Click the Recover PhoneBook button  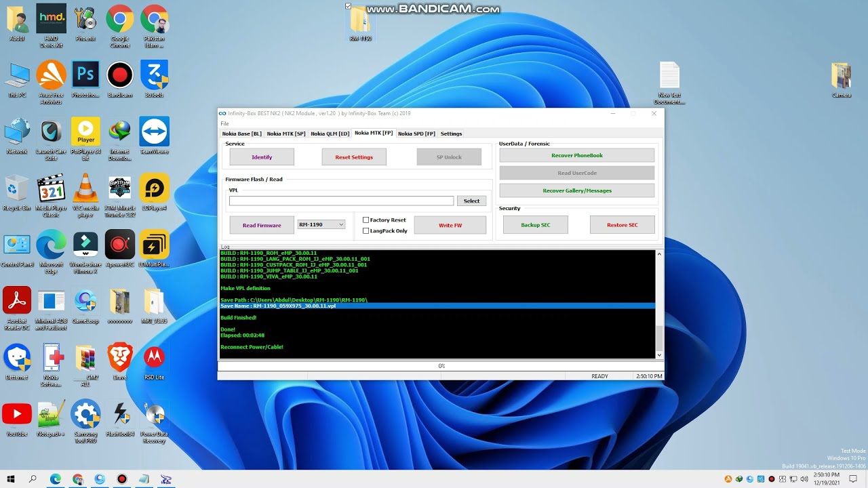(x=577, y=155)
